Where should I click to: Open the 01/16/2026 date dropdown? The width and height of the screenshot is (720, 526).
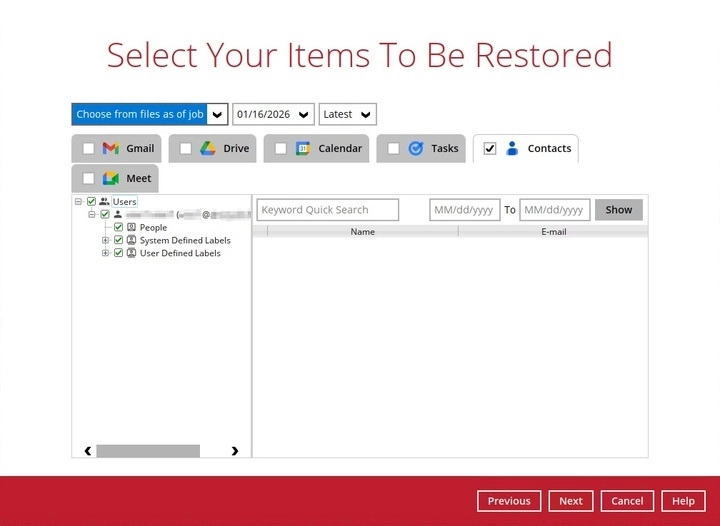304,114
